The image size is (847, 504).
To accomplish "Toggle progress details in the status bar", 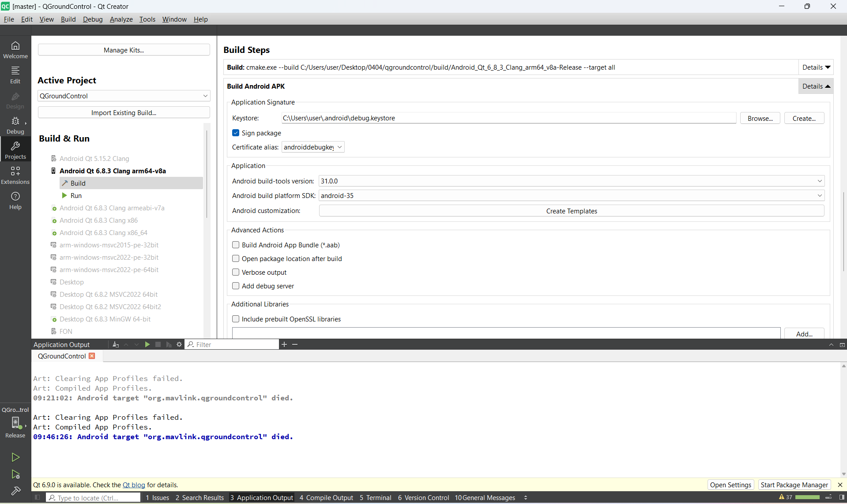I will pos(828,497).
